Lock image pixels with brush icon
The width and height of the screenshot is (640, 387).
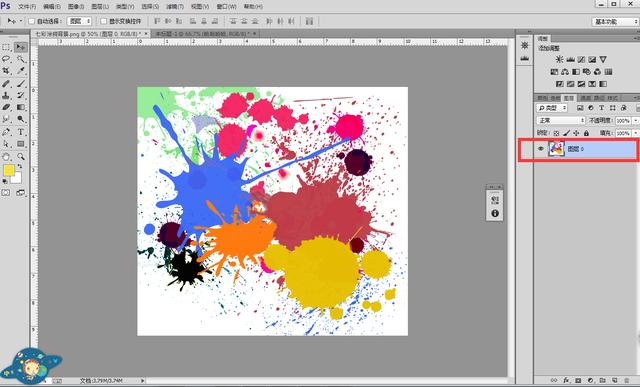tap(567, 133)
